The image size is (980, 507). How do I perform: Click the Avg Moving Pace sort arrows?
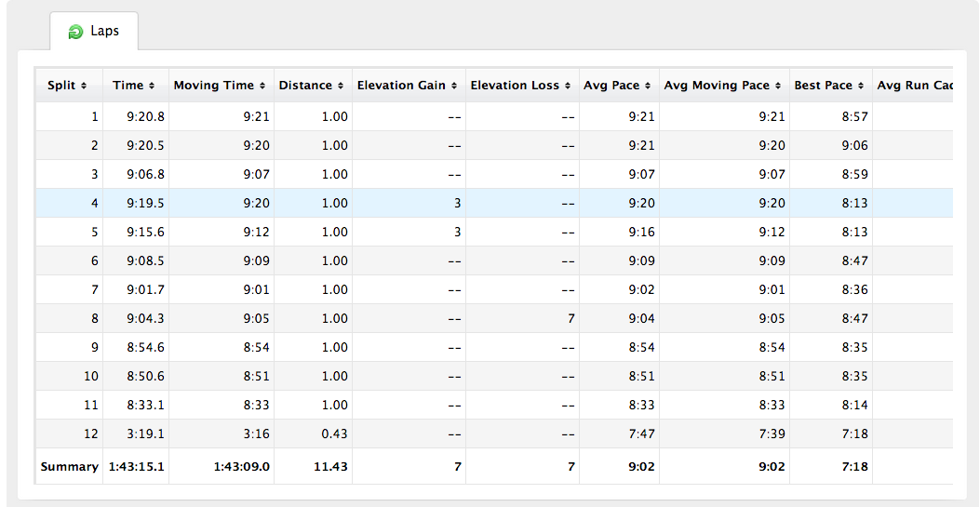tap(778, 86)
